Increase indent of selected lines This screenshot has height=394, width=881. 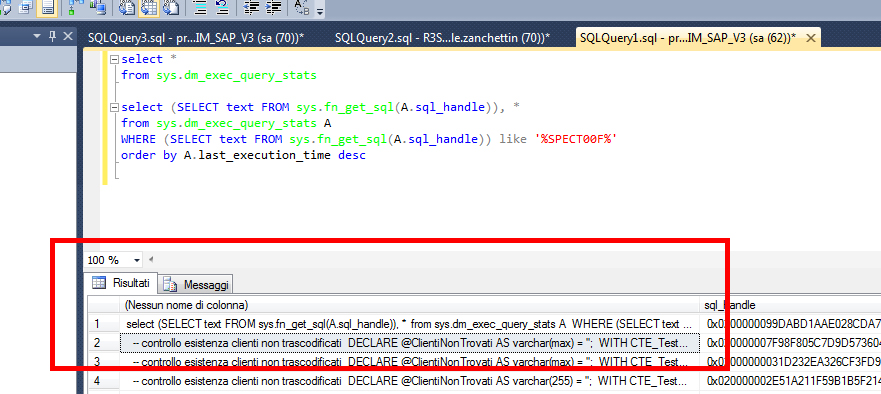click(274, 7)
